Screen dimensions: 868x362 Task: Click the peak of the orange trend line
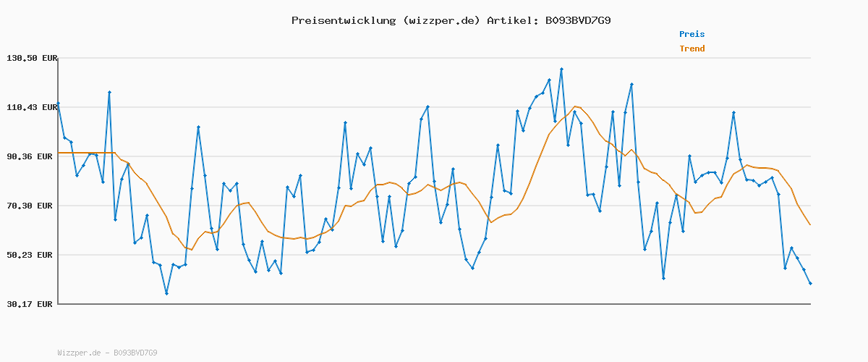tap(576, 106)
